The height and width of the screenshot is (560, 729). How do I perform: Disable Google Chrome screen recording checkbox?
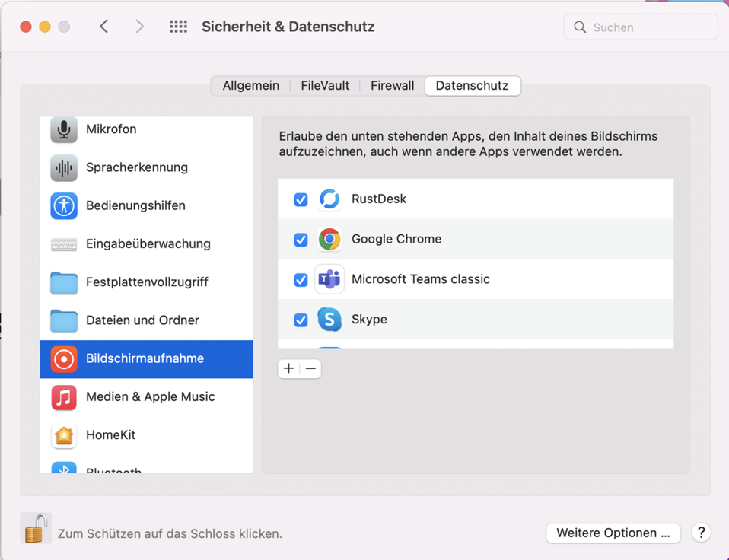301,240
